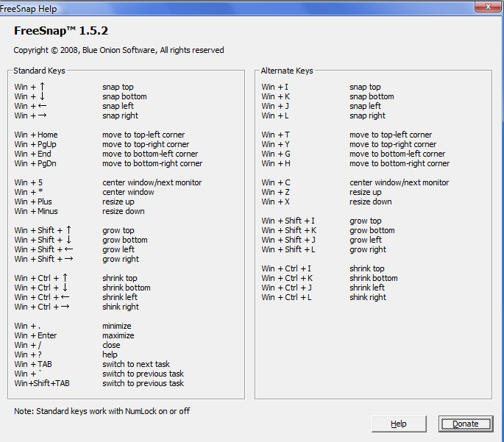
Task: Click the 'Win + `' backtick shortcut
Action: click(x=28, y=374)
